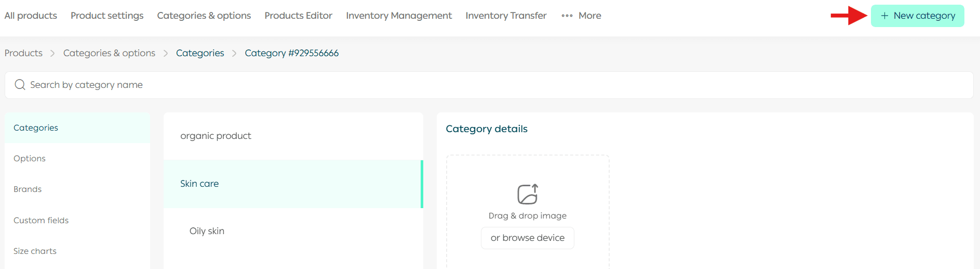
Task: Select the Oily skin subcategory
Action: click(207, 231)
